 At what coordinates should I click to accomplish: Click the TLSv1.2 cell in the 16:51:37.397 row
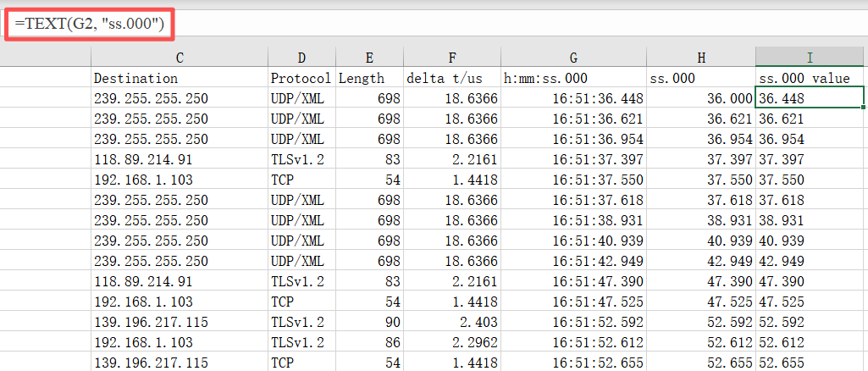coord(301,159)
